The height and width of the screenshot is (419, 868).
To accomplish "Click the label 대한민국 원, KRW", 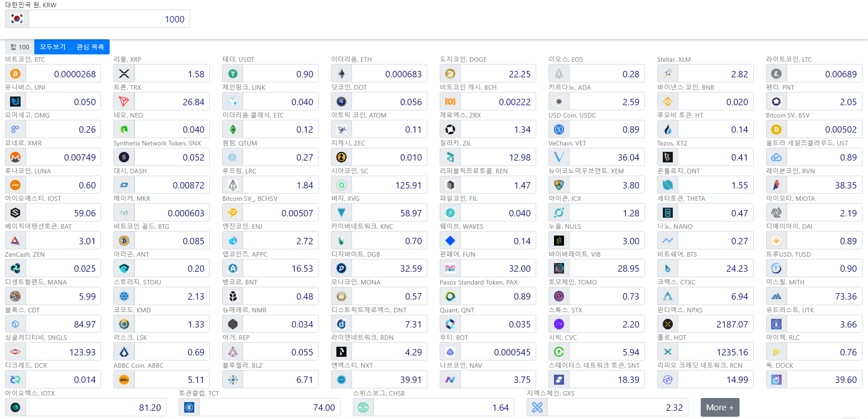I will click(31, 5).
